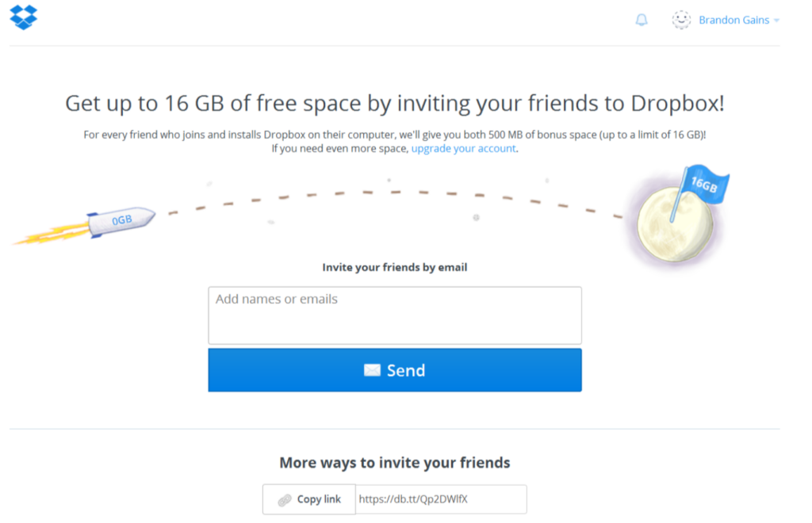Click the main 16 GB free space heading
The height and width of the screenshot is (523, 812).
[395, 104]
